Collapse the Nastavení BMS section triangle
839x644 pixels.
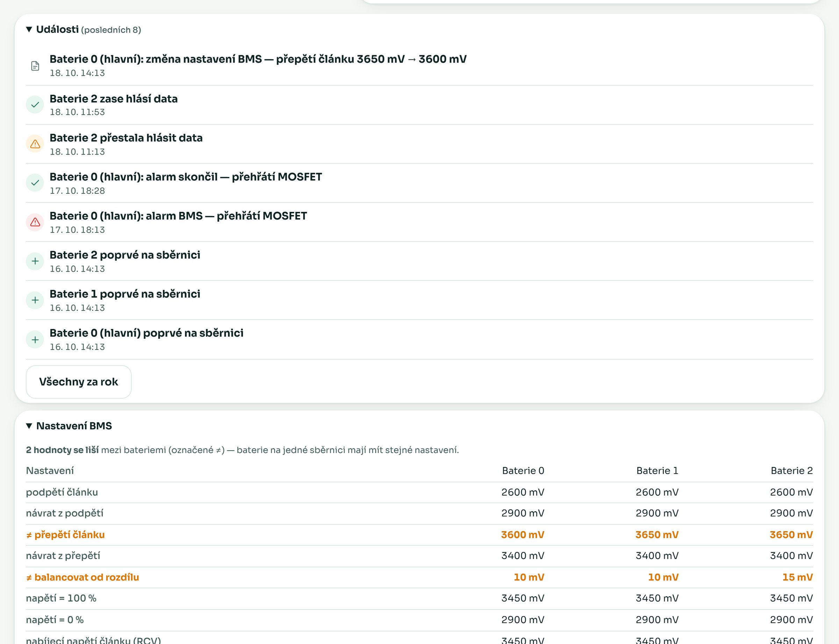click(29, 426)
